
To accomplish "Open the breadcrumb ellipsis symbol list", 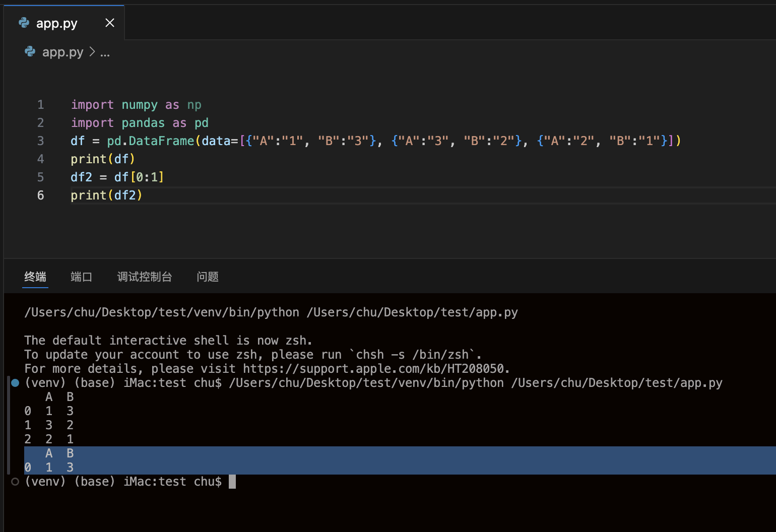I will [105, 52].
